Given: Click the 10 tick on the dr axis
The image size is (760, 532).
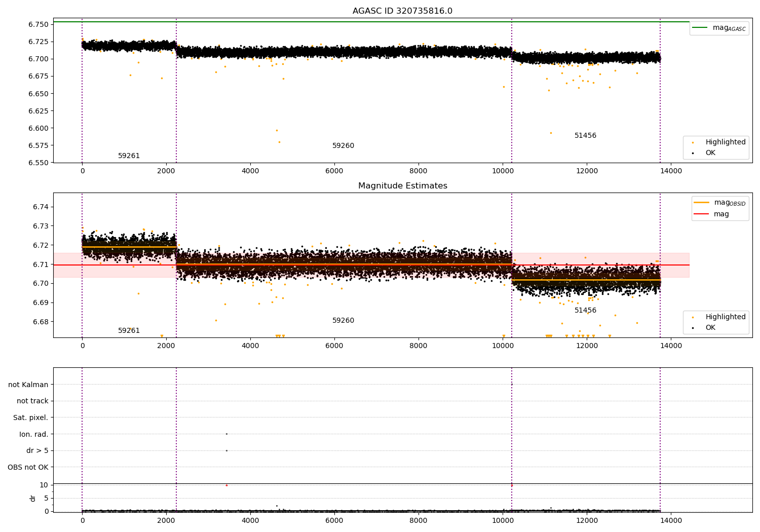Looking at the screenshot, I should pos(44,485).
